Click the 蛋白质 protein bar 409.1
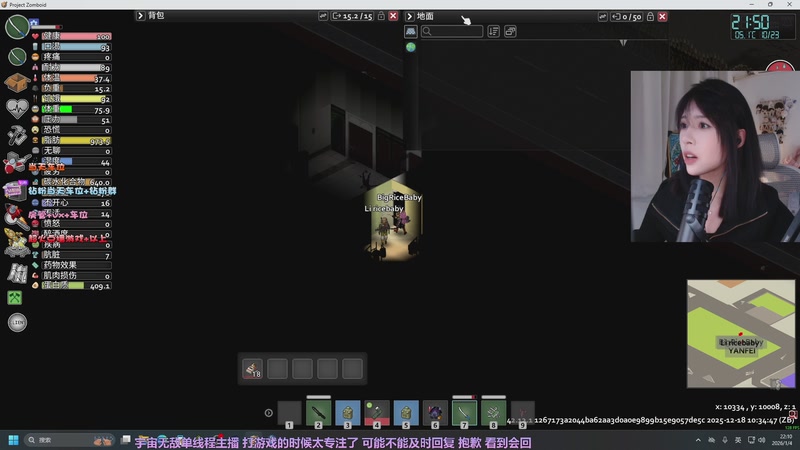The height and width of the screenshot is (450, 800). 76,286
